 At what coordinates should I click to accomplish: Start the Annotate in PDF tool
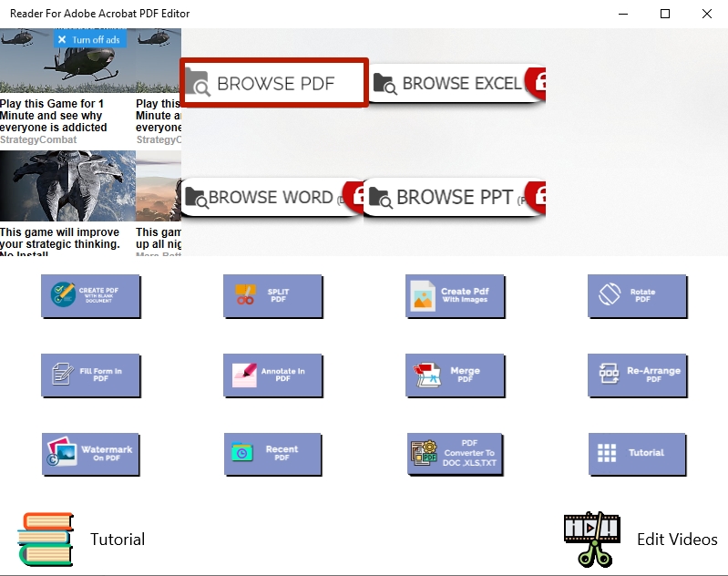[x=272, y=375]
